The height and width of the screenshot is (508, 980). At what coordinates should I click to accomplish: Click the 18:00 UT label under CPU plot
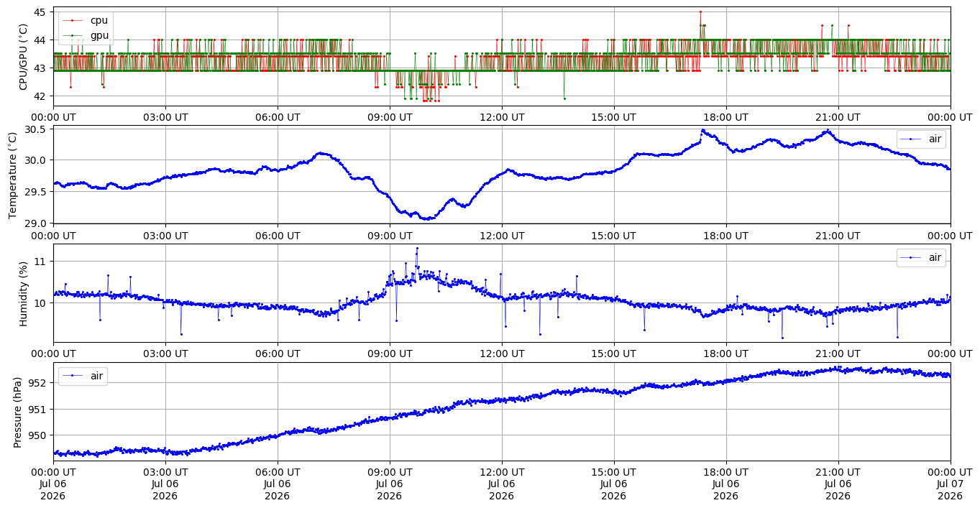726,117
